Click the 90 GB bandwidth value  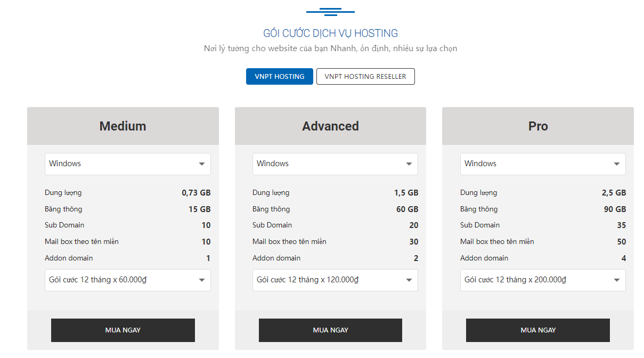615,209
